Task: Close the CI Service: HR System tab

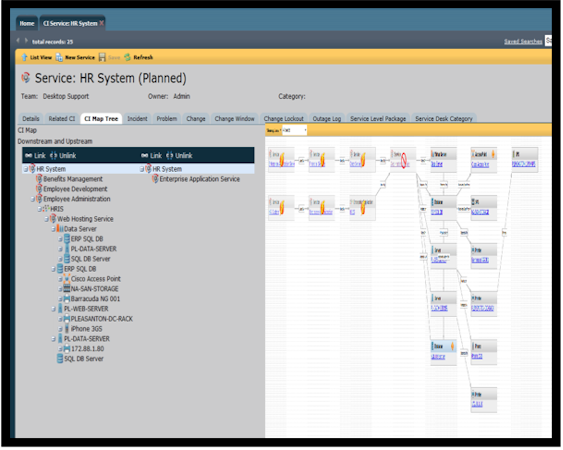Action: 102,23
